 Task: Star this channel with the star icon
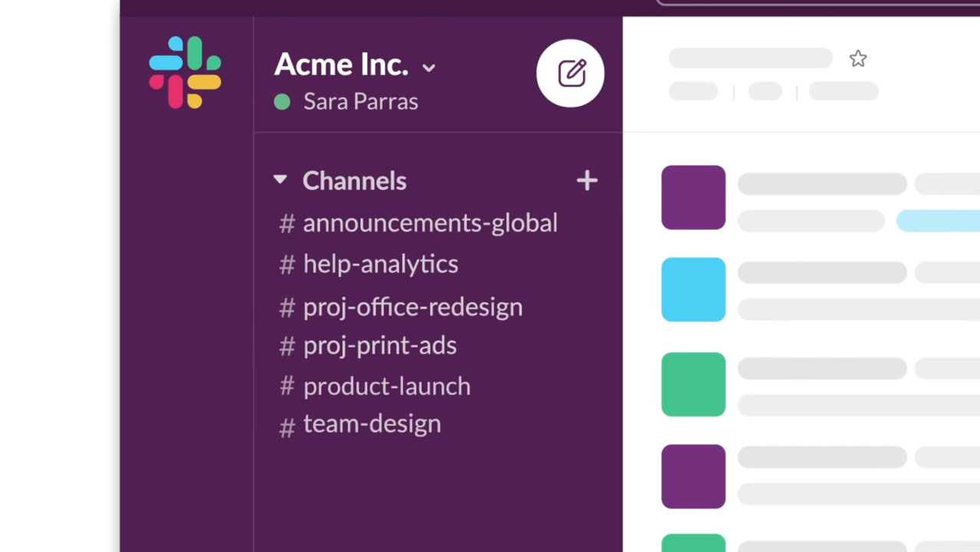pyautogui.click(x=857, y=59)
